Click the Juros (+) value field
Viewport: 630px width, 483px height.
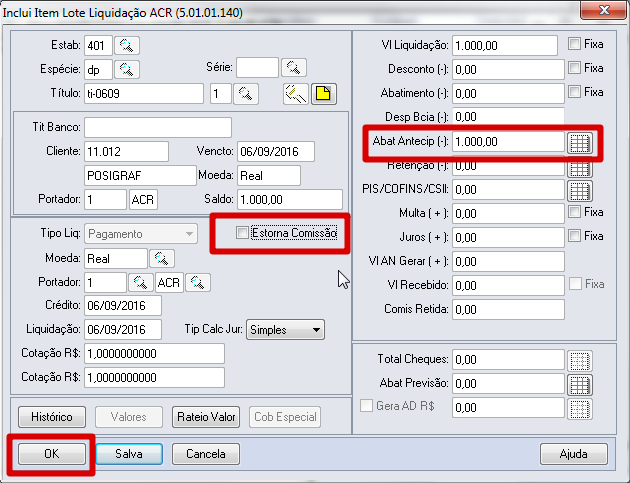click(508, 237)
